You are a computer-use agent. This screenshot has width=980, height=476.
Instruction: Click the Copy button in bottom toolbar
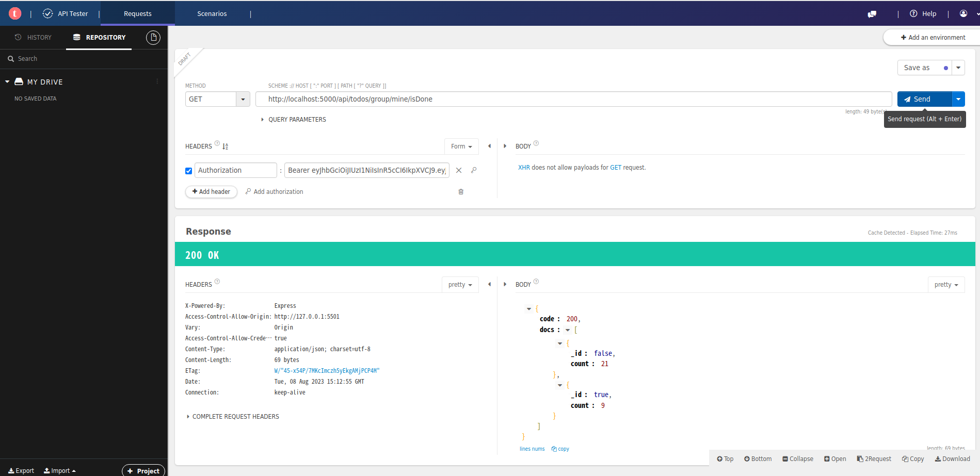point(913,459)
